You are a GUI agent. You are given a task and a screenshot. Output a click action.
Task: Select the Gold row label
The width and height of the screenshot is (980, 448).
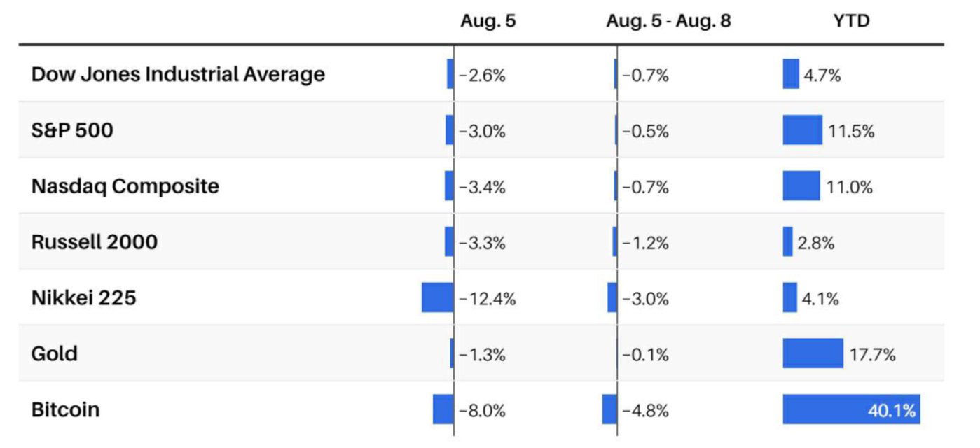coord(54,353)
